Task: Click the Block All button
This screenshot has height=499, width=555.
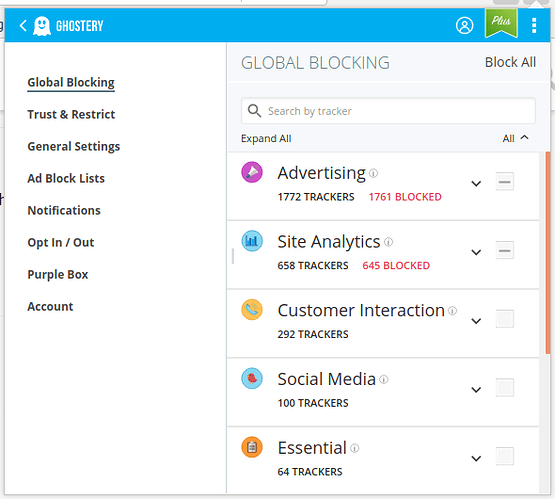Action: 510,62
